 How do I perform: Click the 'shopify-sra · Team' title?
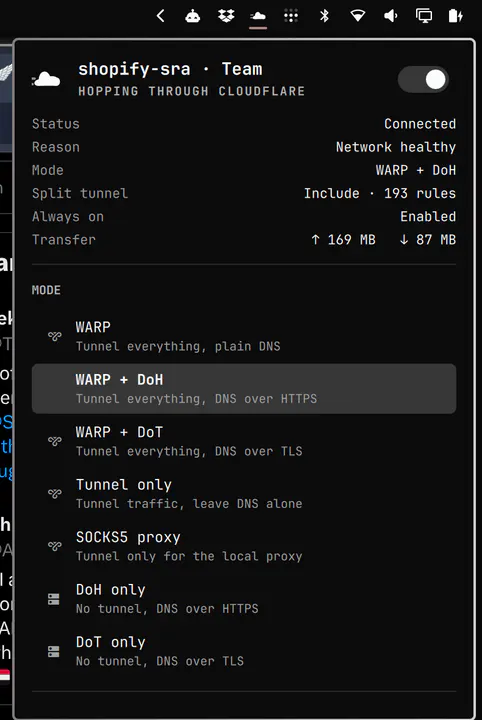tap(170, 69)
